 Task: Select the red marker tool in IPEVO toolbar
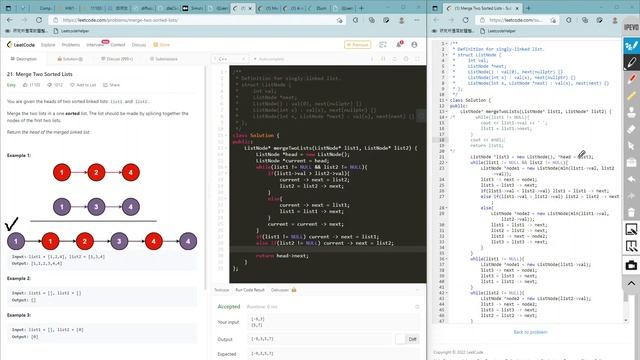[x=631, y=79]
